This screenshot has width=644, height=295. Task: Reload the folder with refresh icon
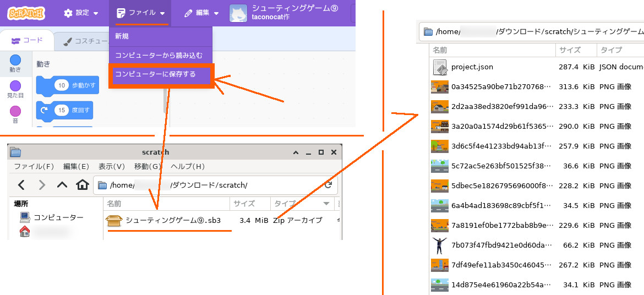(328, 185)
